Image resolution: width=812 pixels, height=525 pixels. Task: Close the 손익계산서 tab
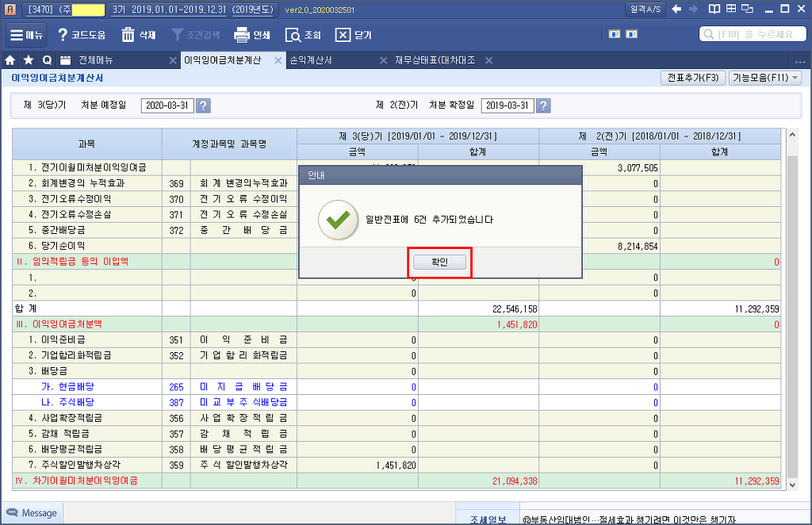click(383, 60)
